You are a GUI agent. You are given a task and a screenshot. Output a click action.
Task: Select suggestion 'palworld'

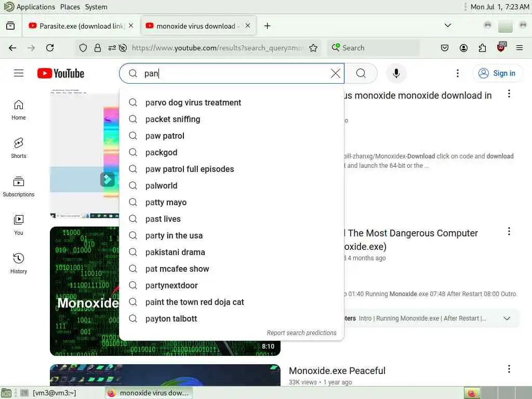(x=232, y=185)
